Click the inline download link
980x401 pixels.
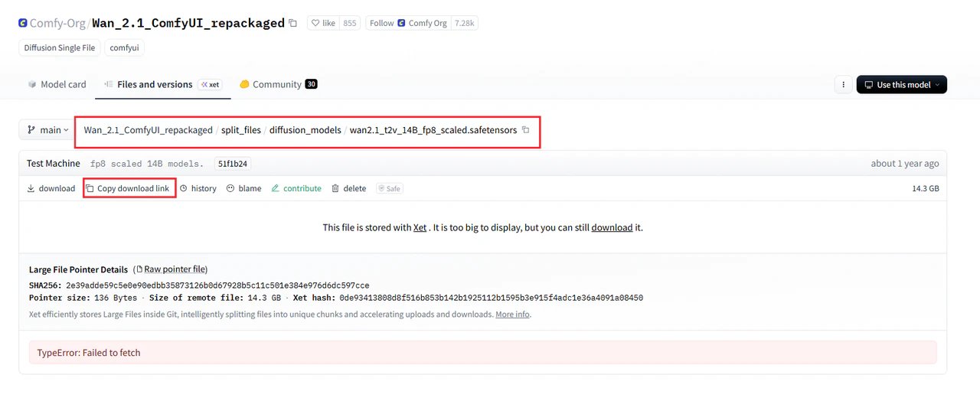pos(612,227)
